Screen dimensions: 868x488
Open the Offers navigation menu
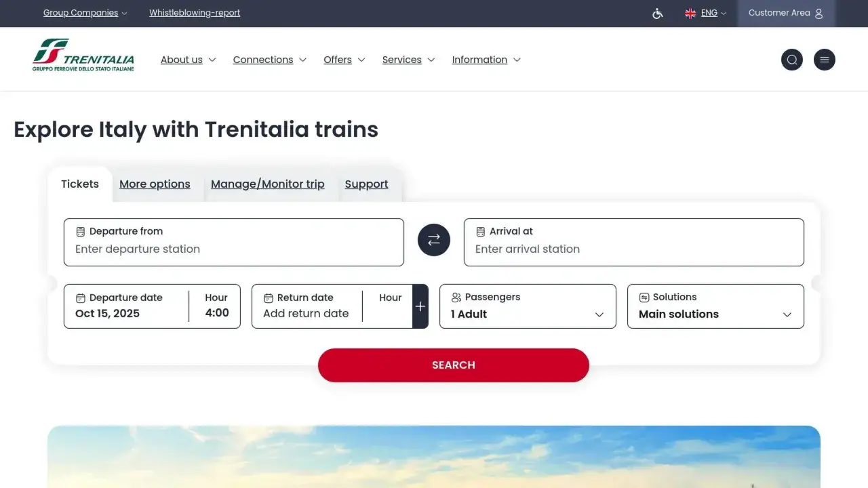coord(338,60)
